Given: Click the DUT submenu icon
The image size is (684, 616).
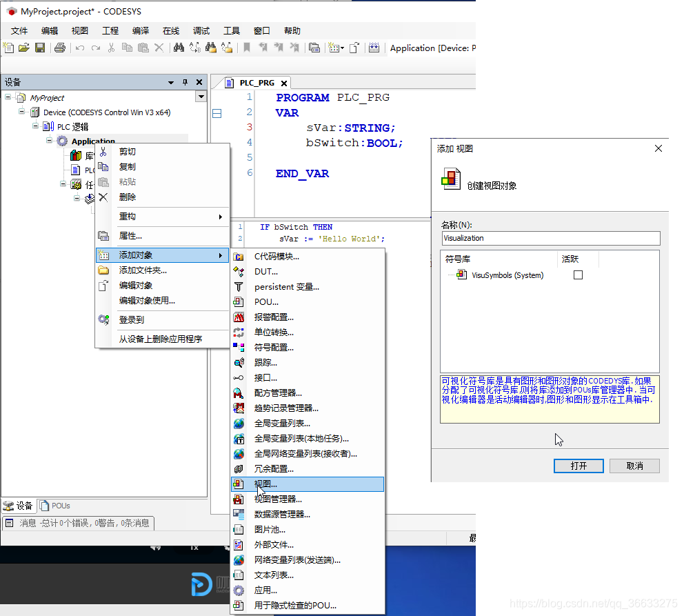Looking at the screenshot, I should point(239,272).
